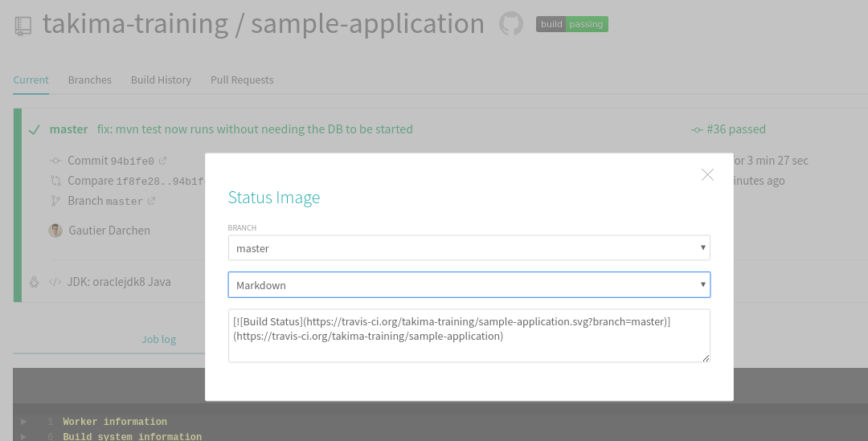Image resolution: width=868 pixels, height=441 pixels.
Task: Open Branch master link
Action: point(105,201)
